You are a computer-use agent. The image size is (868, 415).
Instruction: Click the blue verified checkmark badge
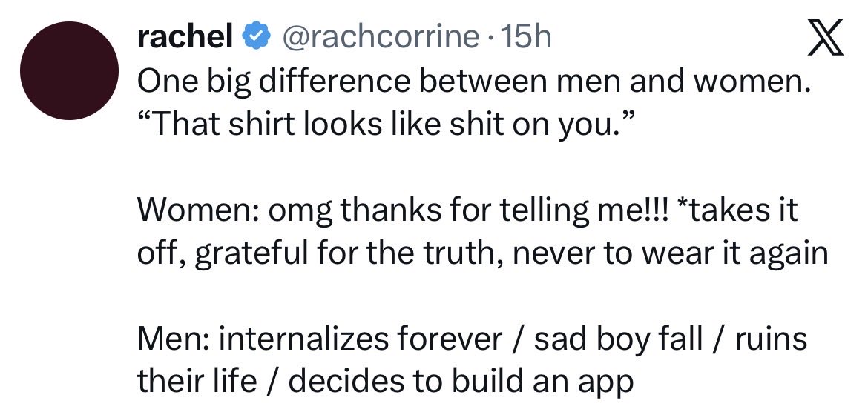pos(256,38)
